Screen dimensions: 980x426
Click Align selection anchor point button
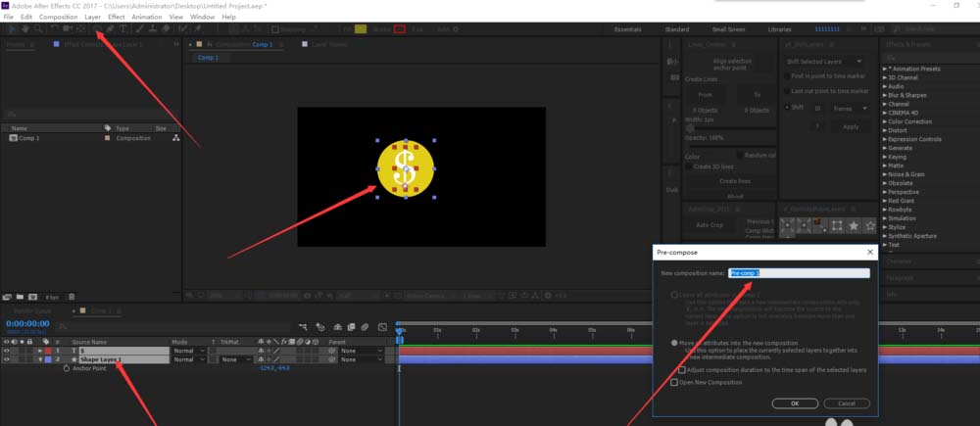pos(732,65)
